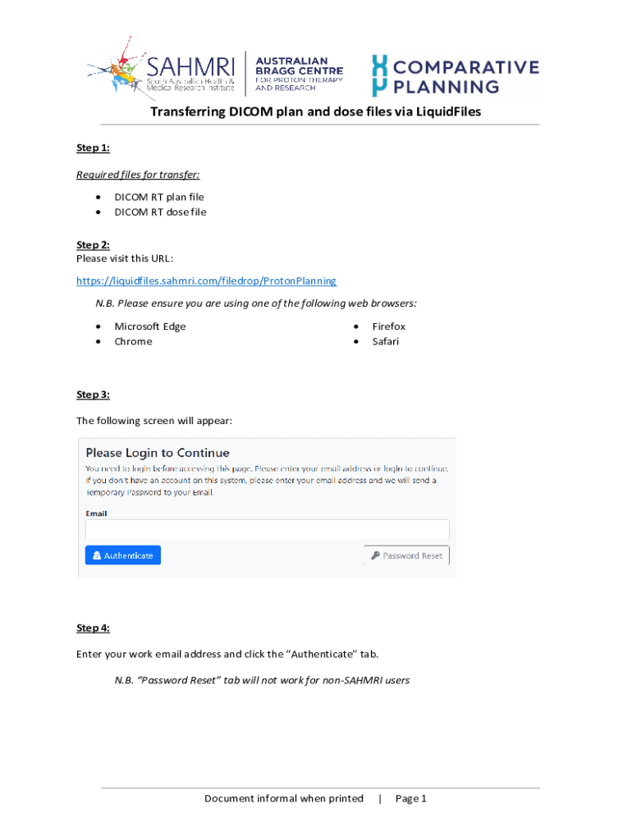The height and width of the screenshot is (840, 632).
Task: Click the "Firefox" list item
Action: coord(388,326)
